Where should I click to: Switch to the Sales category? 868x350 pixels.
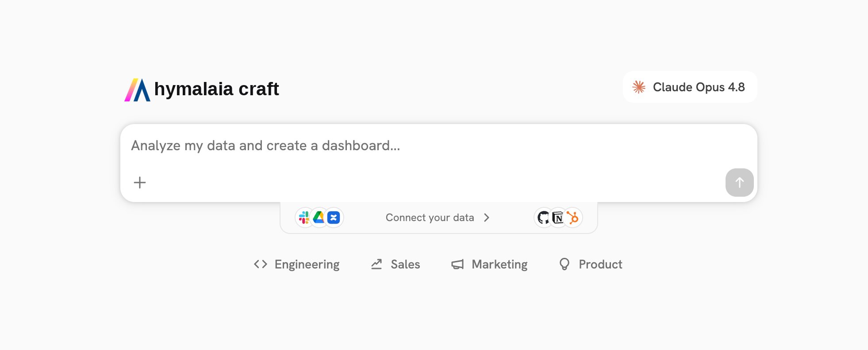(x=395, y=264)
